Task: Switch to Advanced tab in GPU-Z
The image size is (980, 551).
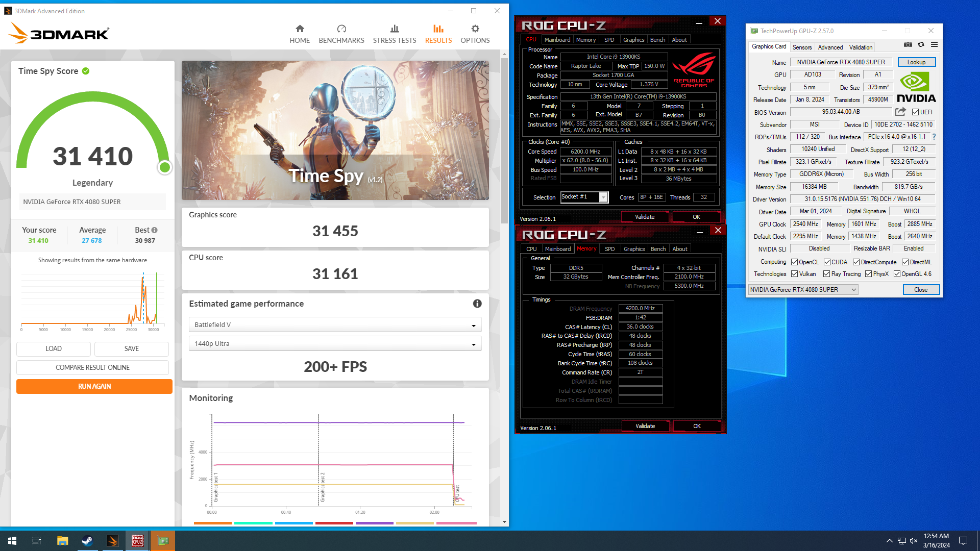Action: [830, 47]
